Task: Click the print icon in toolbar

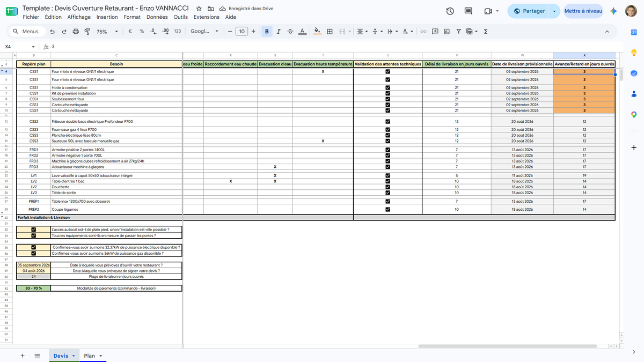Action: [76, 32]
